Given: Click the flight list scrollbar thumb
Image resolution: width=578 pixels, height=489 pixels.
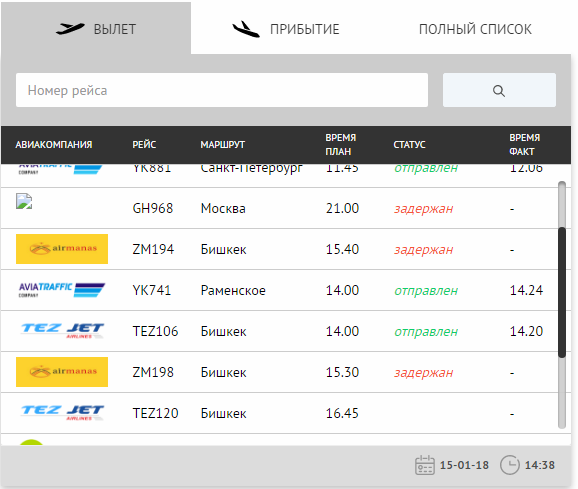Looking at the screenshot, I should tap(562, 292).
